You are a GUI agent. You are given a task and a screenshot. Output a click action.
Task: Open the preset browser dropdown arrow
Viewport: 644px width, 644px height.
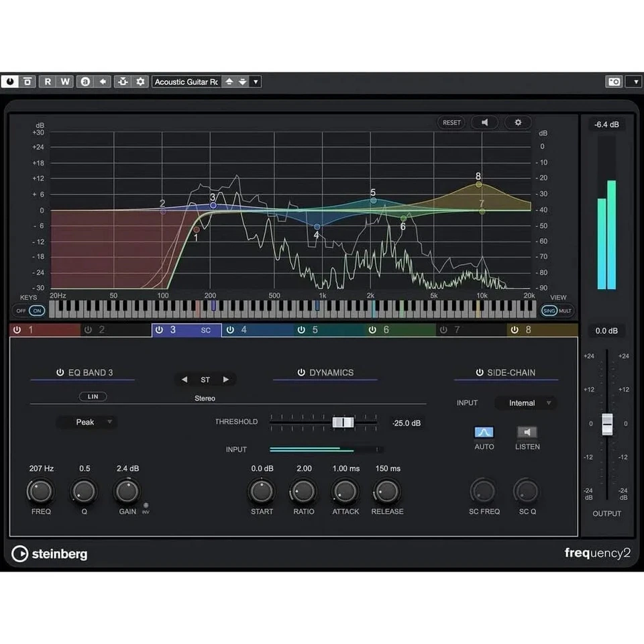256,81
